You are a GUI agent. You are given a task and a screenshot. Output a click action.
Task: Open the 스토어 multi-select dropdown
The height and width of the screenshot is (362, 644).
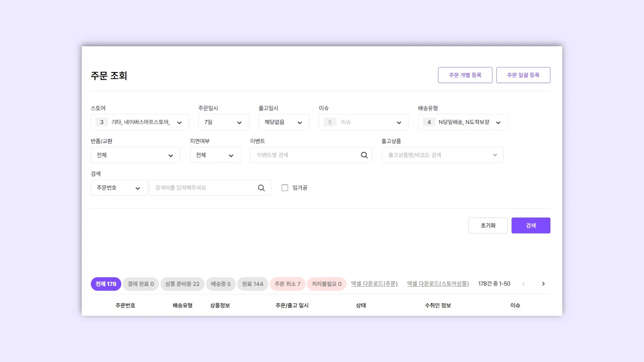(140, 122)
